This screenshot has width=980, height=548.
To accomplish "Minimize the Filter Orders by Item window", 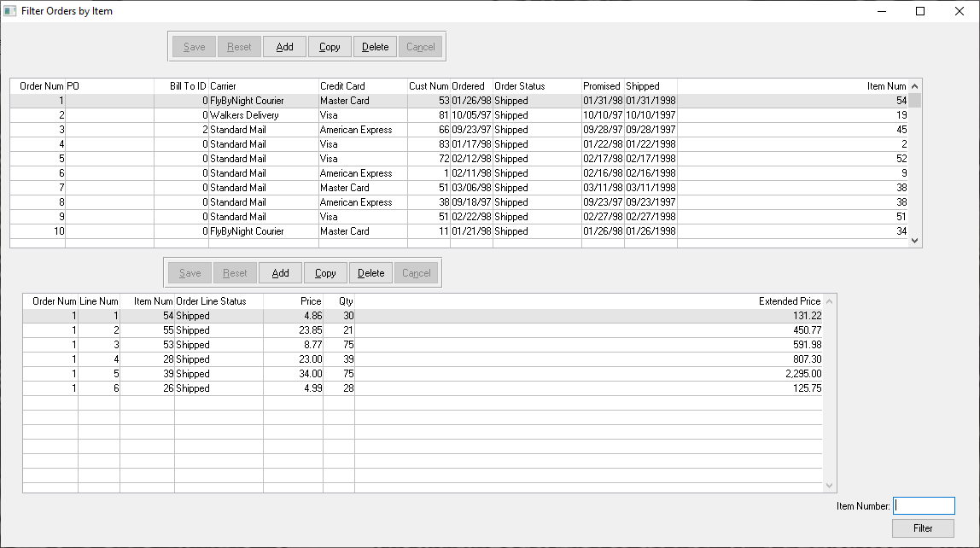I will click(x=882, y=11).
